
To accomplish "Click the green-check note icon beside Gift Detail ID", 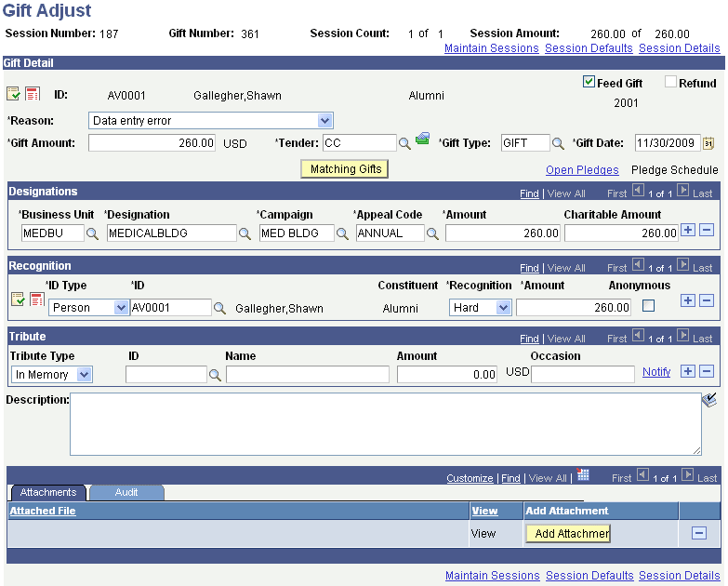I will coord(13,94).
